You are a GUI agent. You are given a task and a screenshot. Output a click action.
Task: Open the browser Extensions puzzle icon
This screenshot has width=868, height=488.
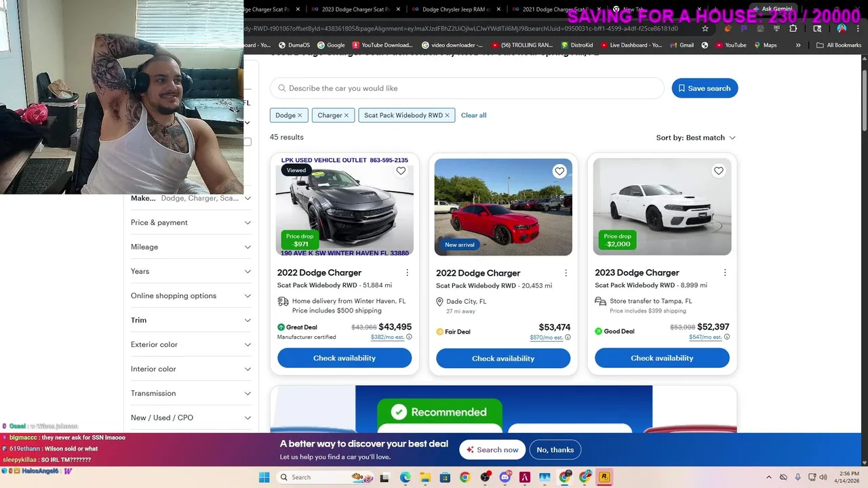(x=793, y=28)
